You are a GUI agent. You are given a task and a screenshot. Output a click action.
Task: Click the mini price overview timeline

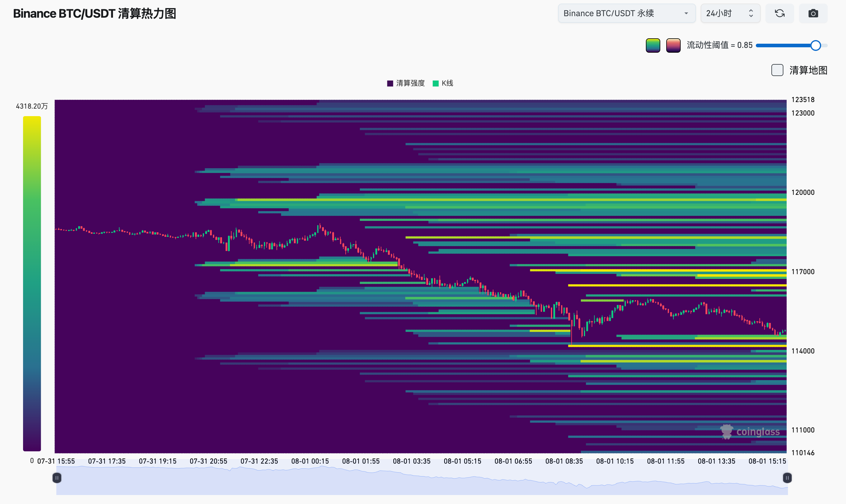click(422, 482)
